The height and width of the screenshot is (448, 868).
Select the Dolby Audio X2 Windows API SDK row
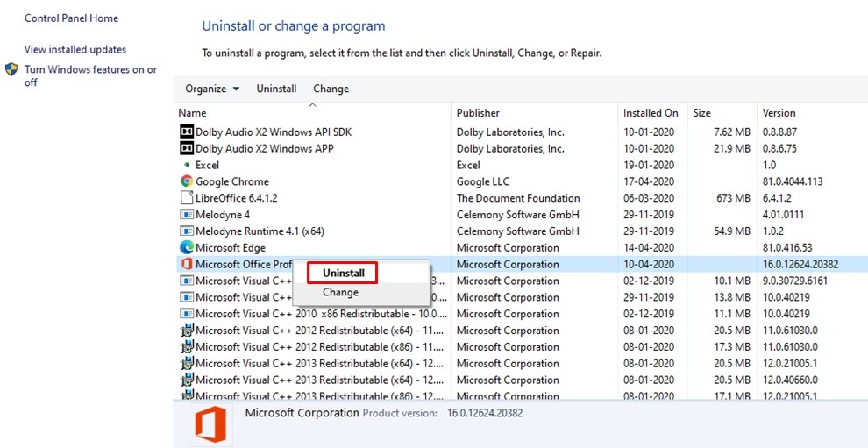tap(520, 132)
